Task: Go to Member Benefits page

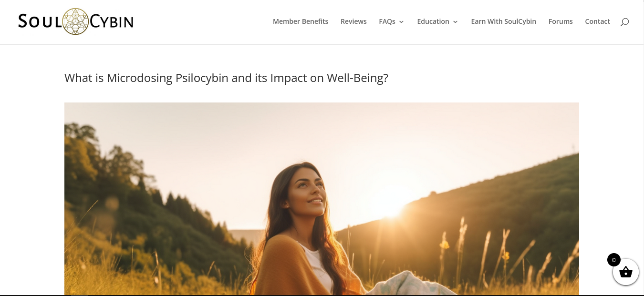Action: tap(301, 21)
